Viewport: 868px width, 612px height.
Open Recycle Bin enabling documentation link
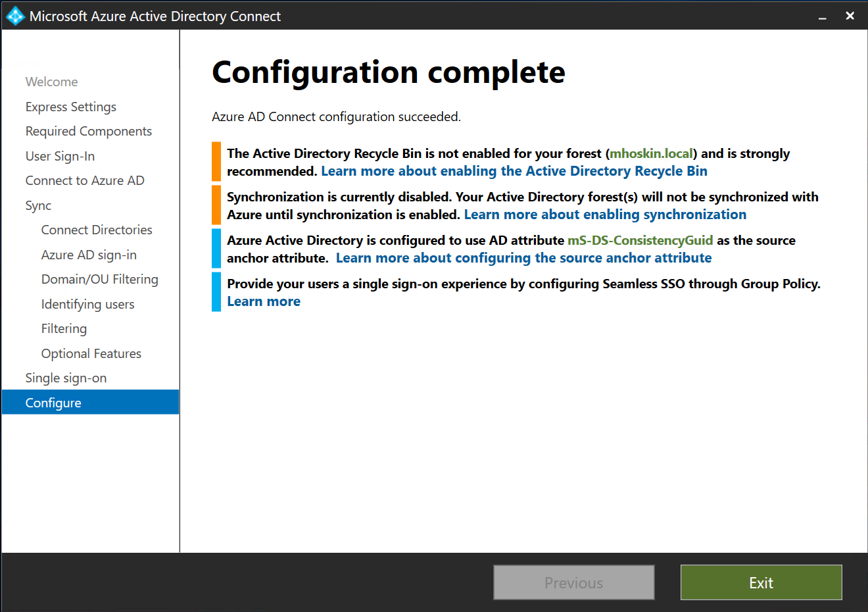click(x=514, y=170)
